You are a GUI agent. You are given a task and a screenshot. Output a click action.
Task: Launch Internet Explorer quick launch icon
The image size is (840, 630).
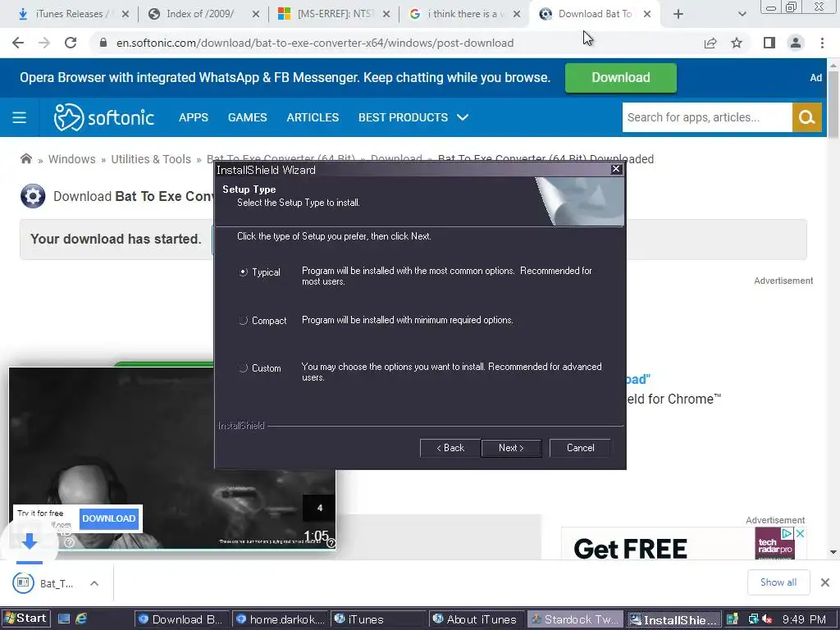click(x=81, y=619)
